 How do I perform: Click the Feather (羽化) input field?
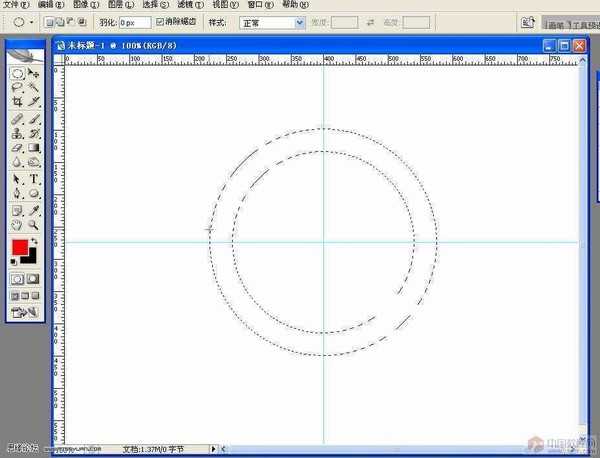(134, 21)
